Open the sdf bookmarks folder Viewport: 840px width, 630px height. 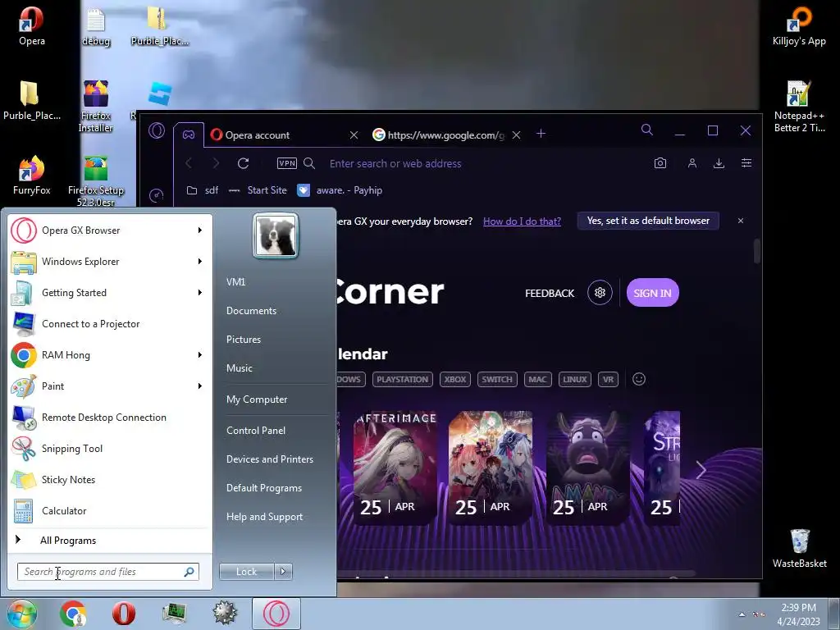(x=203, y=190)
